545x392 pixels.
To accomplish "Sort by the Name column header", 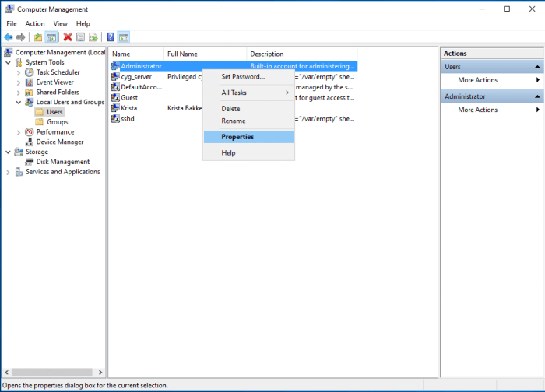I will pos(136,54).
